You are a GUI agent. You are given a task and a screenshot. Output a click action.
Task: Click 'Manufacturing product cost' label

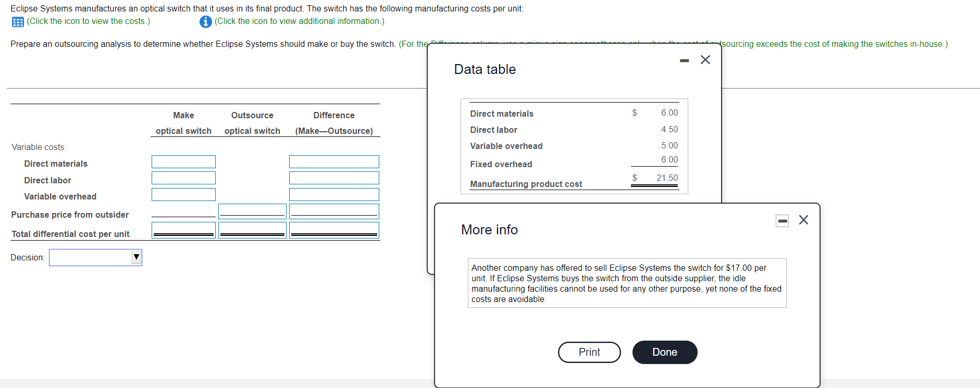tap(526, 184)
